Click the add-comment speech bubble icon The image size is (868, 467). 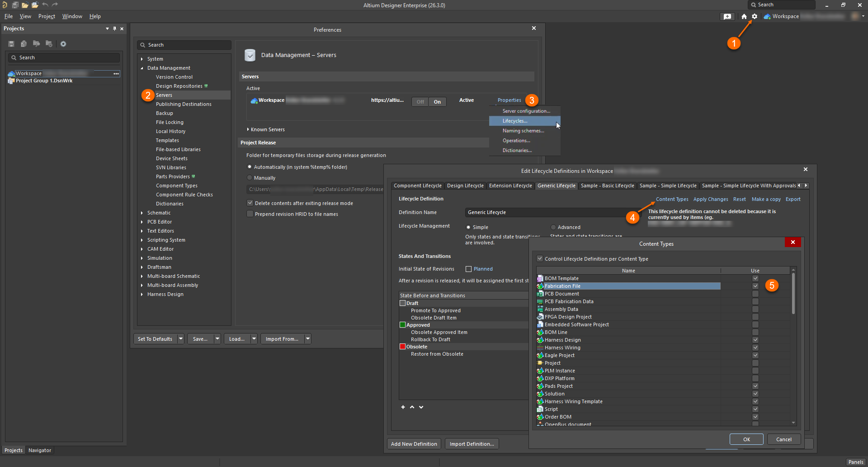pyautogui.click(x=727, y=16)
